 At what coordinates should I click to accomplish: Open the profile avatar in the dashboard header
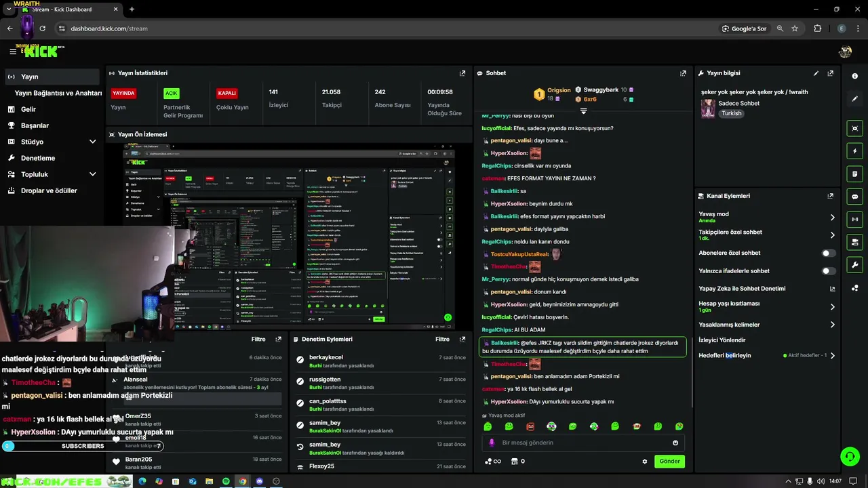pos(845,52)
